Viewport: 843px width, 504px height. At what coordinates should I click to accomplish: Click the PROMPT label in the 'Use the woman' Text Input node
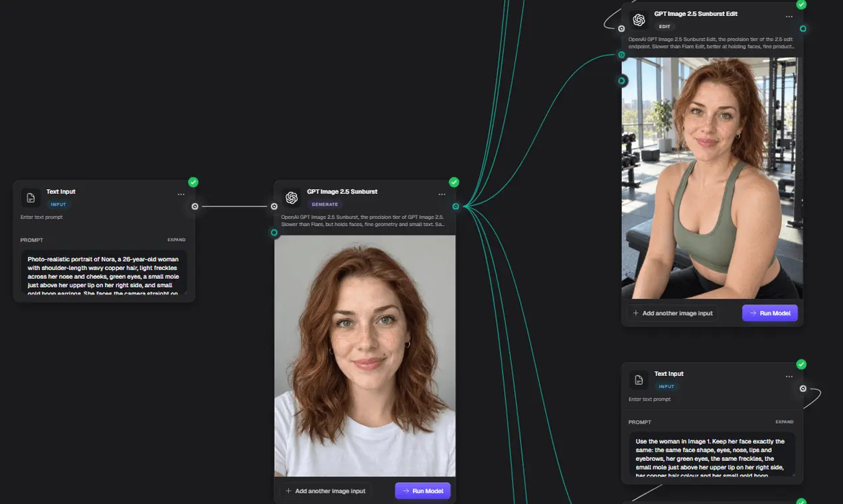tap(640, 422)
